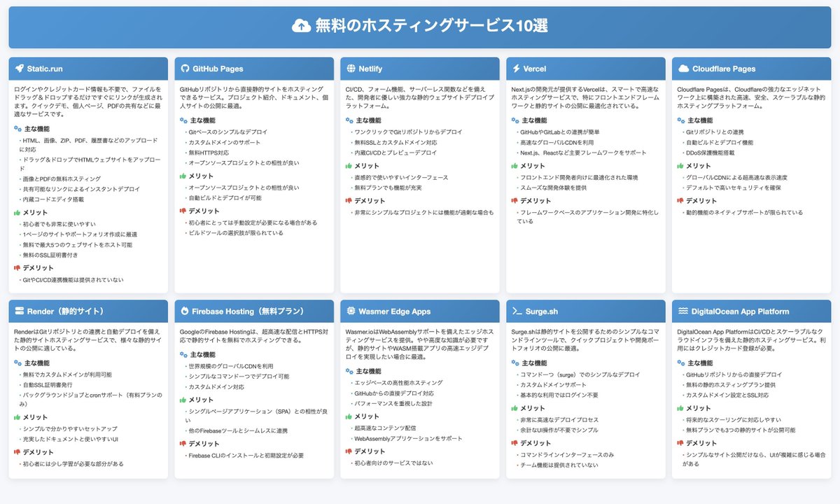Click the thumbs-up メリット icon in Cloudflare Pages card
Image resolution: width=840 pixels, height=504 pixels.
pos(682,166)
